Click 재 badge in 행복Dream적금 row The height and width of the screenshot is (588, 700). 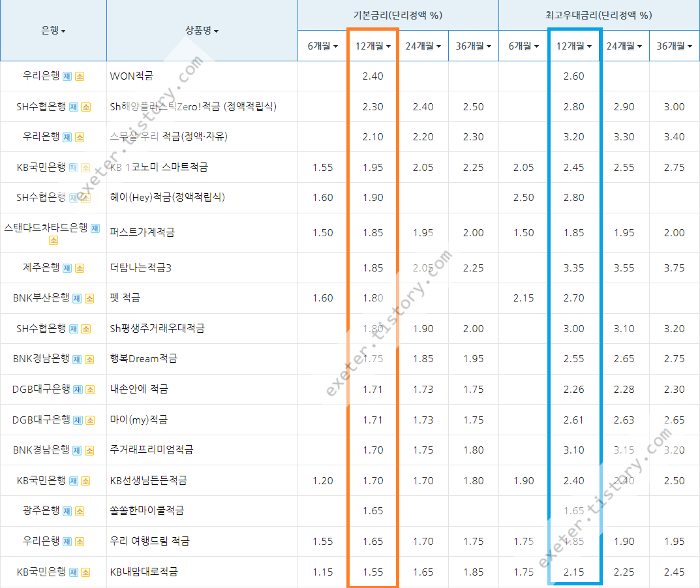pos(77,360)
